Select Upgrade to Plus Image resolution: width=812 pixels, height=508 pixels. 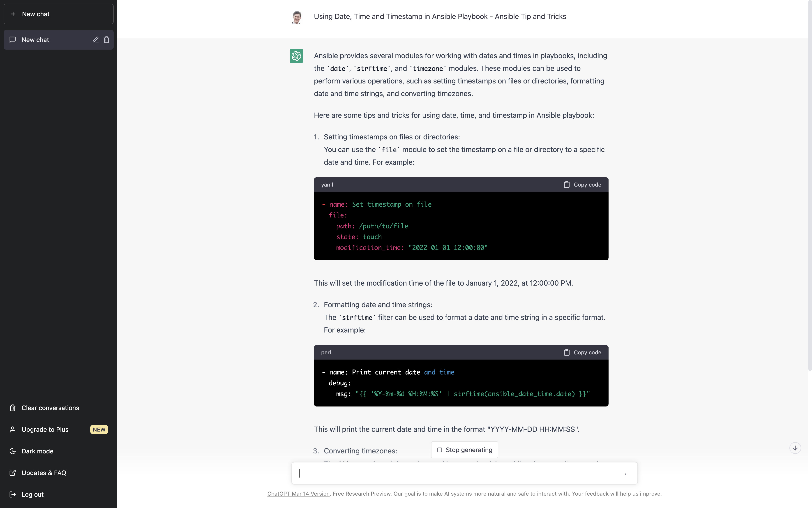click(x=45, y=429)
